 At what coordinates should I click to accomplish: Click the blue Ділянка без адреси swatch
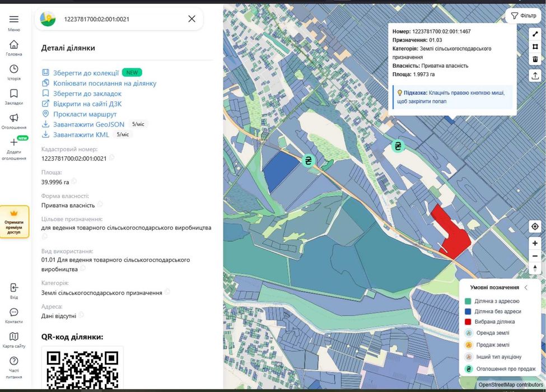[x=468, y=311]
